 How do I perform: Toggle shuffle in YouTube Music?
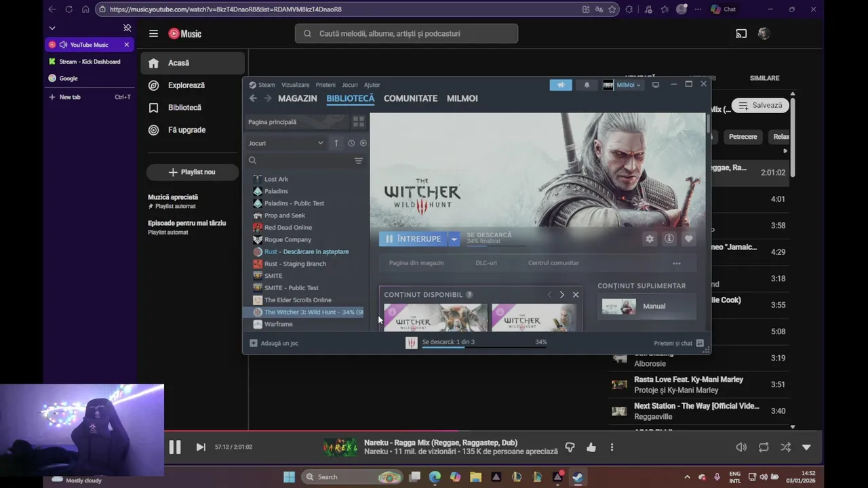[785, 447]
